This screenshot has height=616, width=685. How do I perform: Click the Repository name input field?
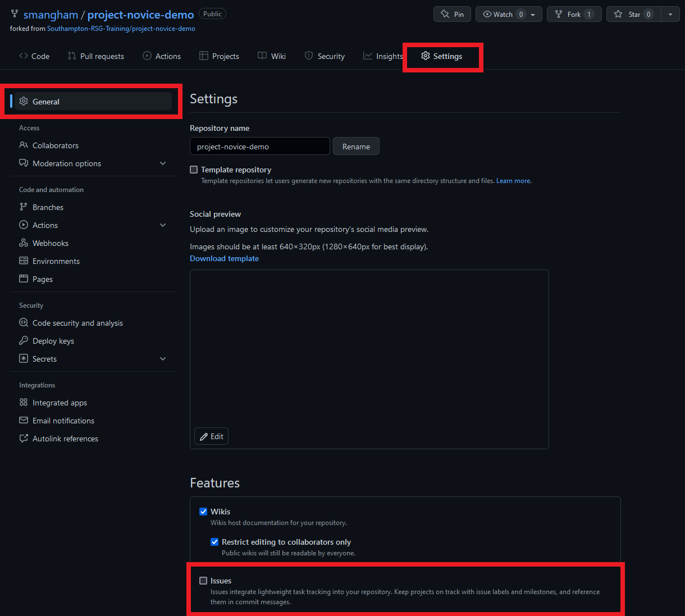260,146
